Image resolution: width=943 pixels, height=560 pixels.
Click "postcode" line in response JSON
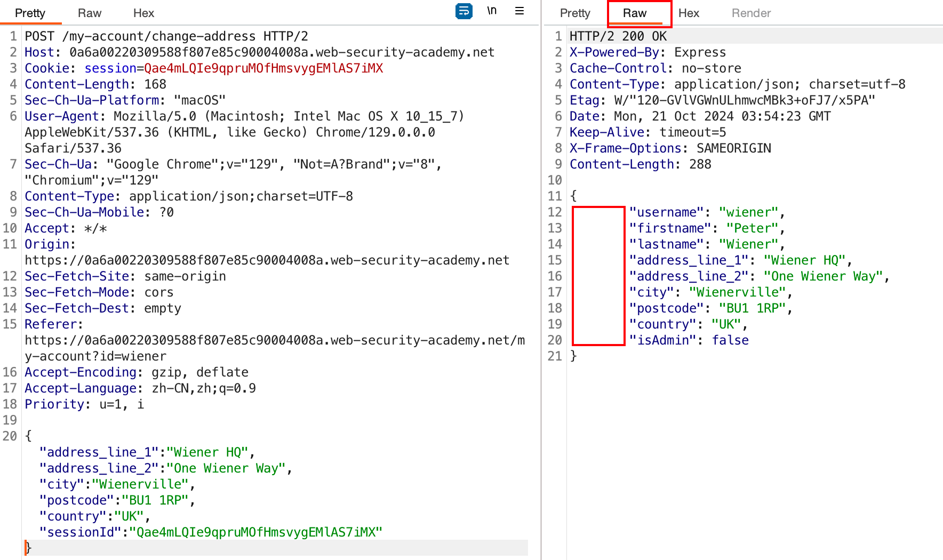coord(712,308)
